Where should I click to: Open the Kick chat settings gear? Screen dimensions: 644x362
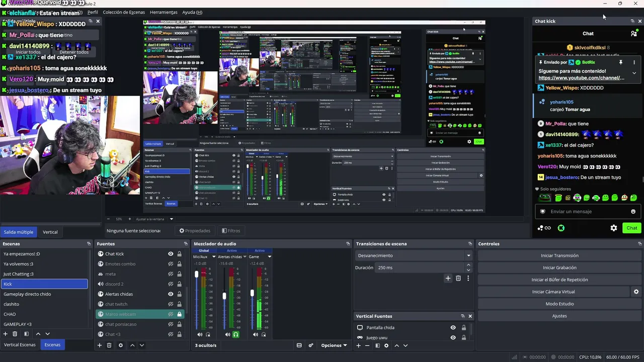(614, 228)
